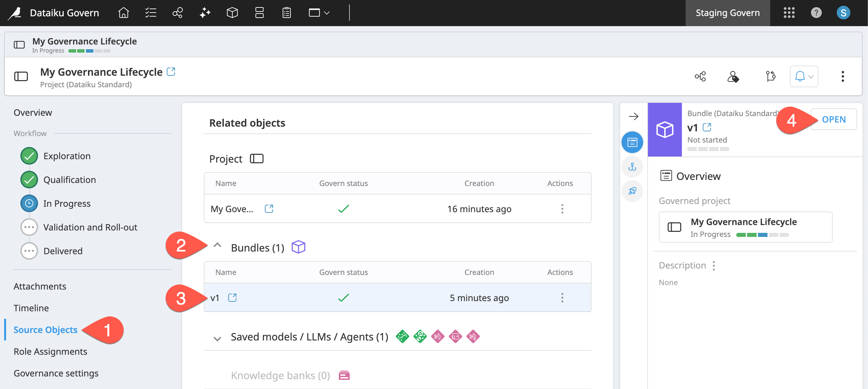Open Description more options menu

[x=714, y=265]
